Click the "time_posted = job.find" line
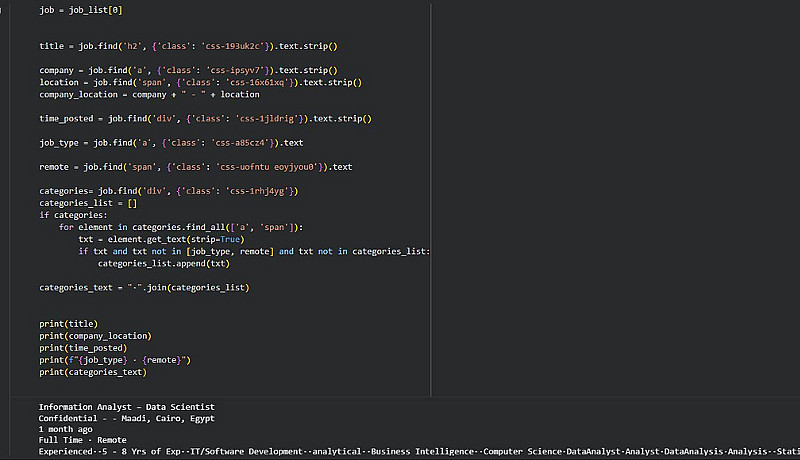This screenshot has height=460, width=800. coord(206,118)
